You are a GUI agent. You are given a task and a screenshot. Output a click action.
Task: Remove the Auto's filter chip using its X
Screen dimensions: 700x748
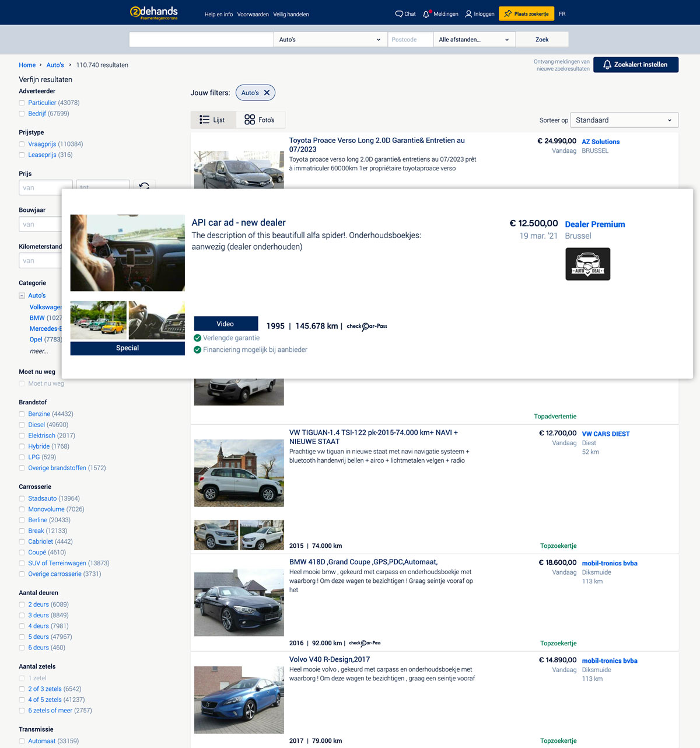point(267,93)
